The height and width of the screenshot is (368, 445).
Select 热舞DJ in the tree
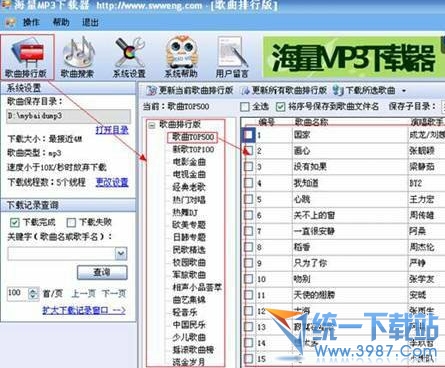coord(185,212)
